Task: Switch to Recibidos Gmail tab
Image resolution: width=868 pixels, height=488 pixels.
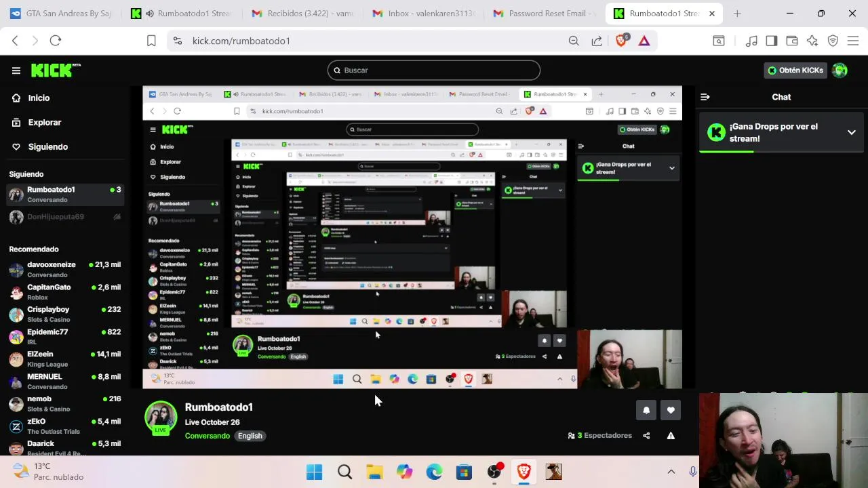Action: click(303, 14)
